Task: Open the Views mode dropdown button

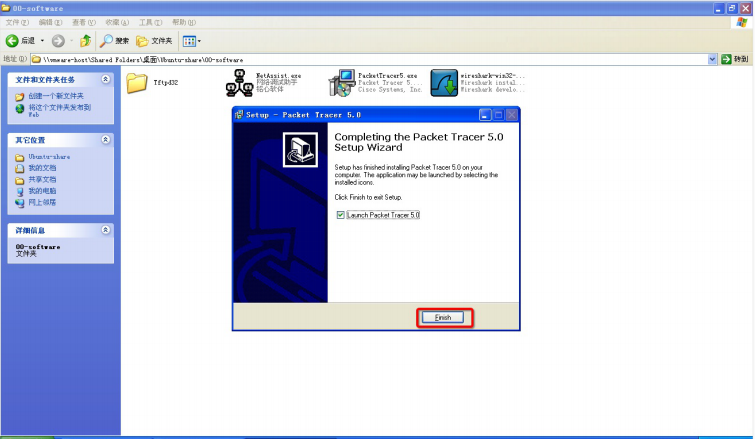Action: pyautogui.click(x=192, y=41)
